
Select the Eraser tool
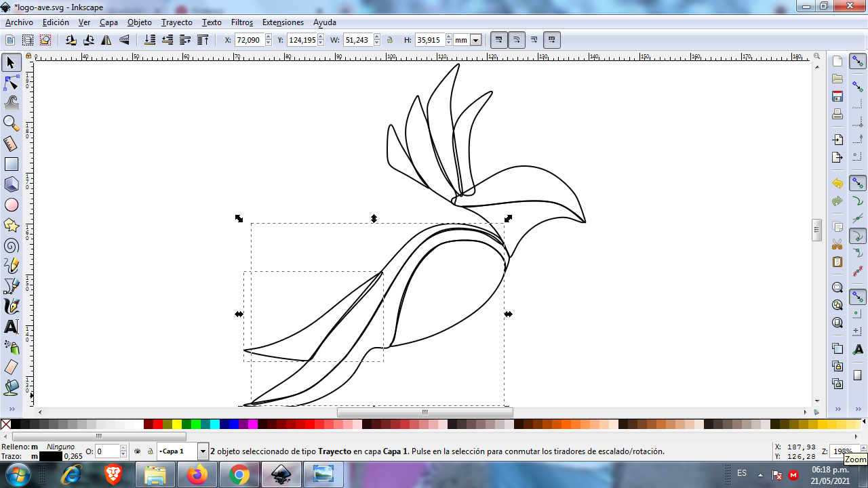tap(11, 367)
